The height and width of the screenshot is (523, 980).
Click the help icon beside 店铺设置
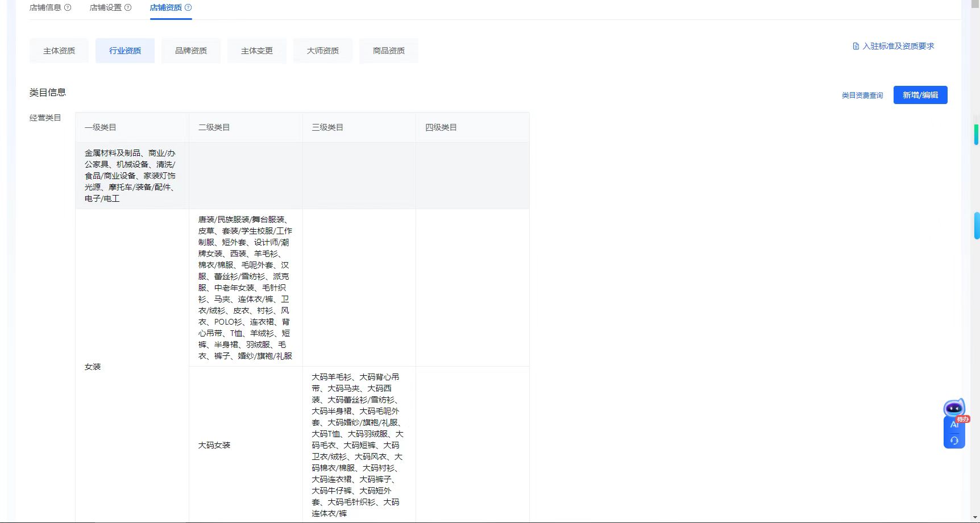pos(128,8)
